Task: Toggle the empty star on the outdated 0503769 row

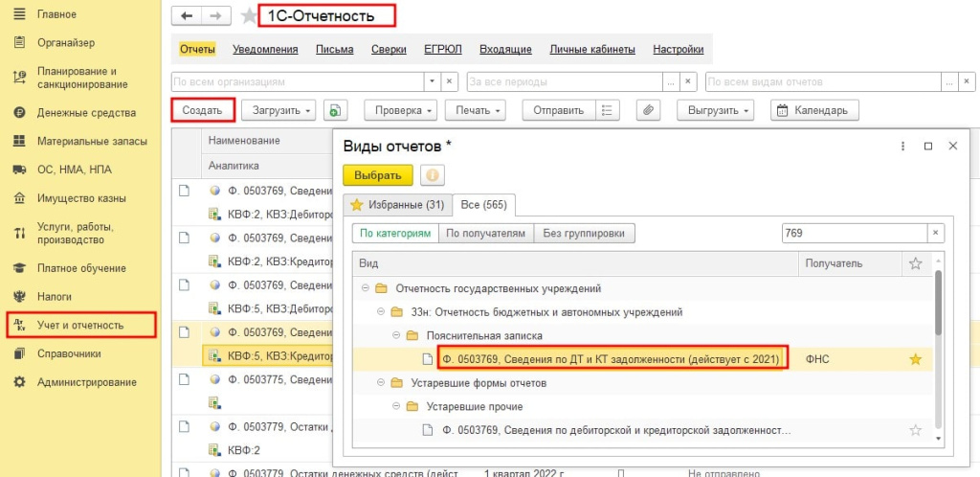Action: click(x=915, y=429)
